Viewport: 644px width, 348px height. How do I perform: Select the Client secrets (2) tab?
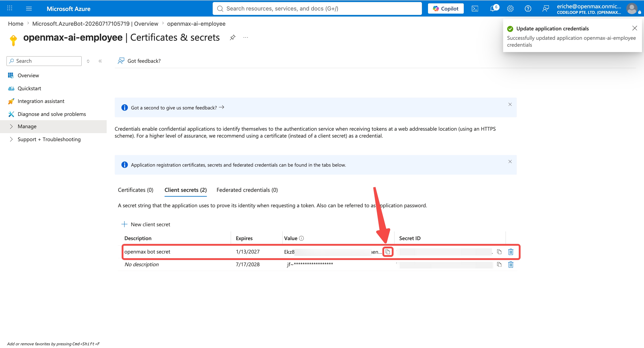click(x=186, y=190)
